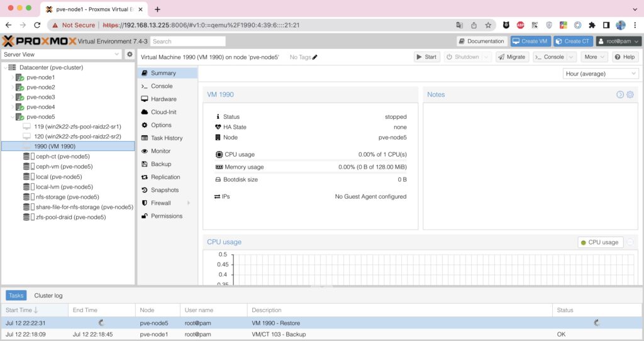The width and height of the screenshot is (644, 341).
Task: Switch to the Tasks tab
Action: click(16, 296)
